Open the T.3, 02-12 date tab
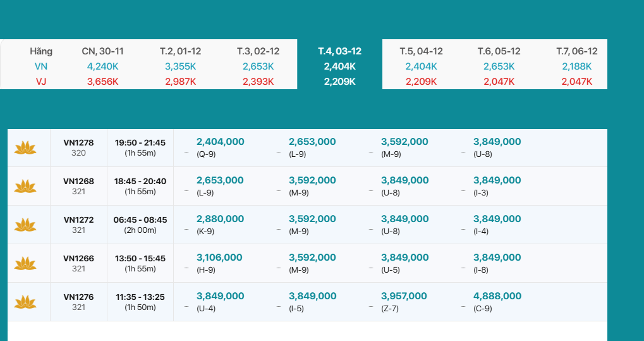644x341 pixels. click(258, 51)
